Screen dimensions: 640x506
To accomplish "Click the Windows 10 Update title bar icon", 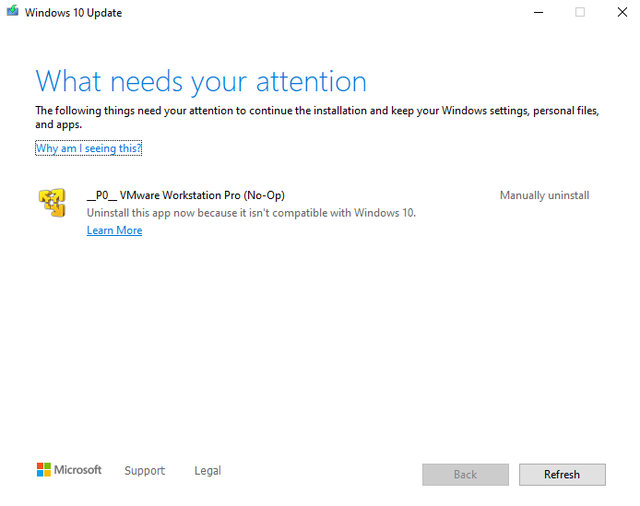I will tap(13, 11).
